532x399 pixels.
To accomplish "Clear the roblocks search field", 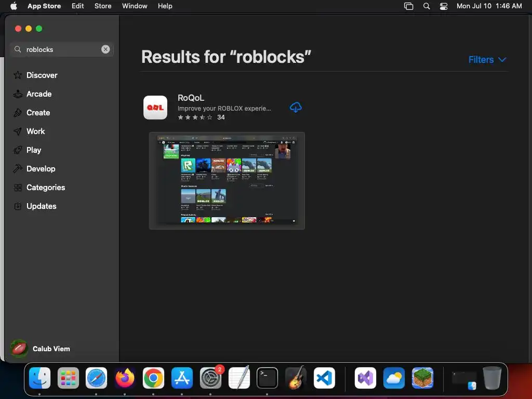I will (105, 49).
